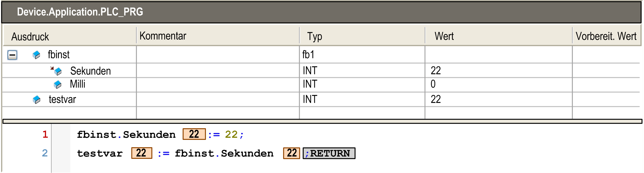Click the testvar variable cube icon

(36, 100)
